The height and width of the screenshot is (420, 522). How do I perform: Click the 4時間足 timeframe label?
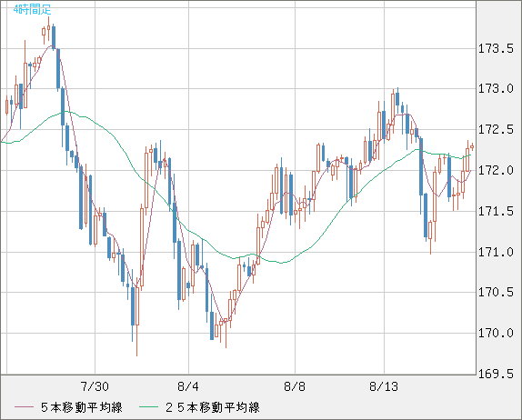pos(32,10)
